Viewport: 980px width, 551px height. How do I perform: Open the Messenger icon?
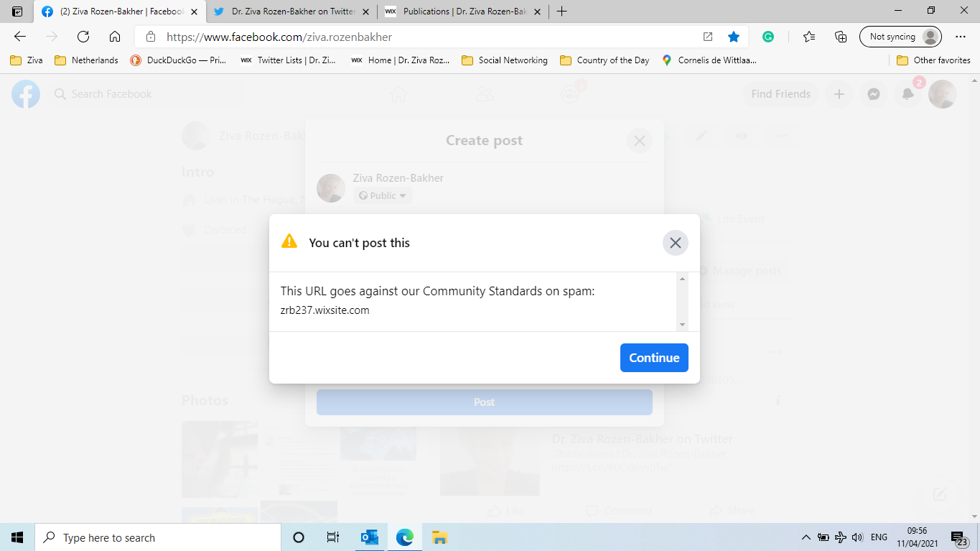point(873,94)
